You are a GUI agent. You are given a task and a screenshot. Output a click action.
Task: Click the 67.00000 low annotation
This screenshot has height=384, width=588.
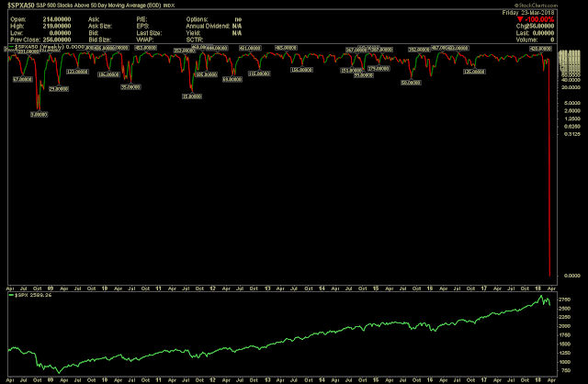click(23, 80)
